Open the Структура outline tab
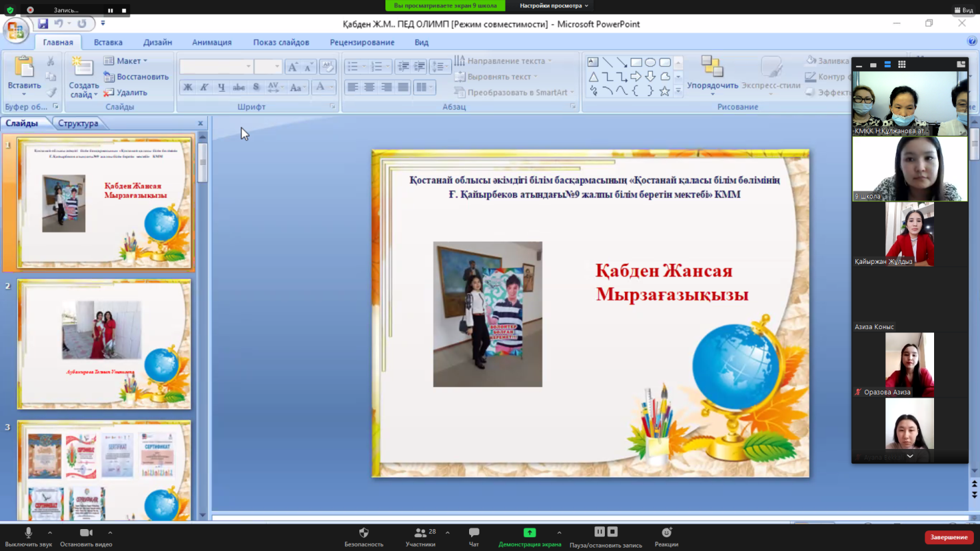This screenshot has height=551, width=980. 78,123
